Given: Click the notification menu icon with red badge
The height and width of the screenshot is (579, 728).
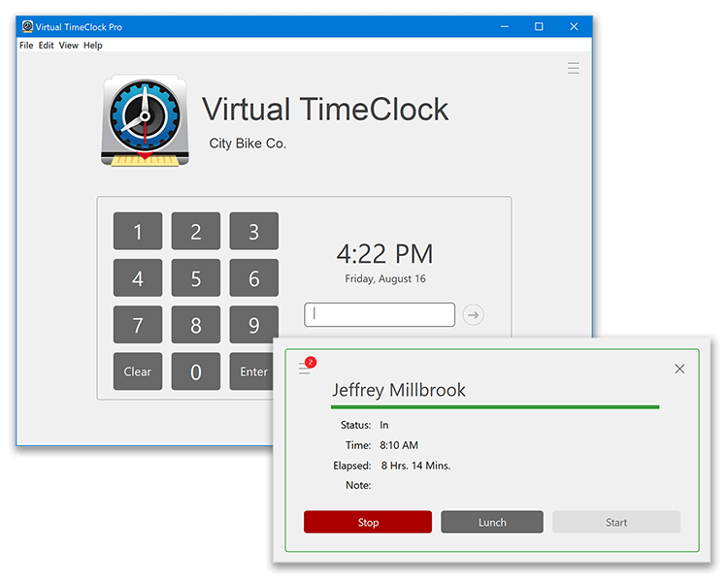Looking at the screenshot, I should [x=307, y=366].
